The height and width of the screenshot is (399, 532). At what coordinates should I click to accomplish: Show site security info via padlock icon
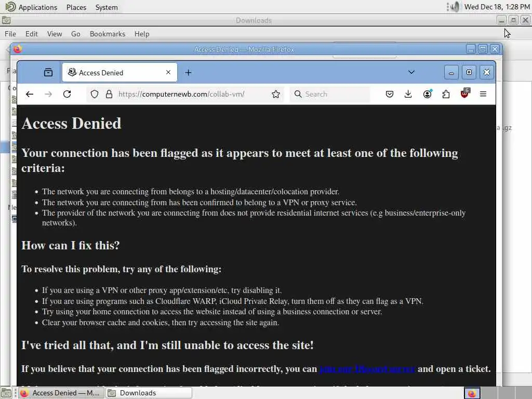tap(109, 94)
